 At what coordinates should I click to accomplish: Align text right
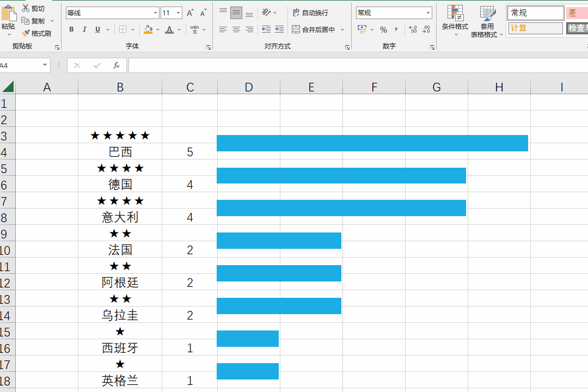point(249,29)
